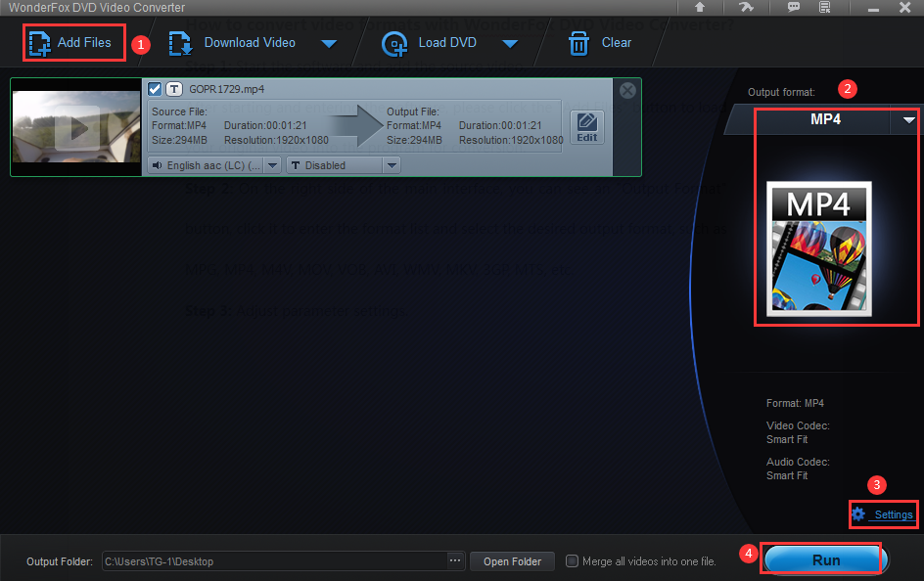Click the Settings gear icon
Screen dimensions: 924x581
click(858, 514)
